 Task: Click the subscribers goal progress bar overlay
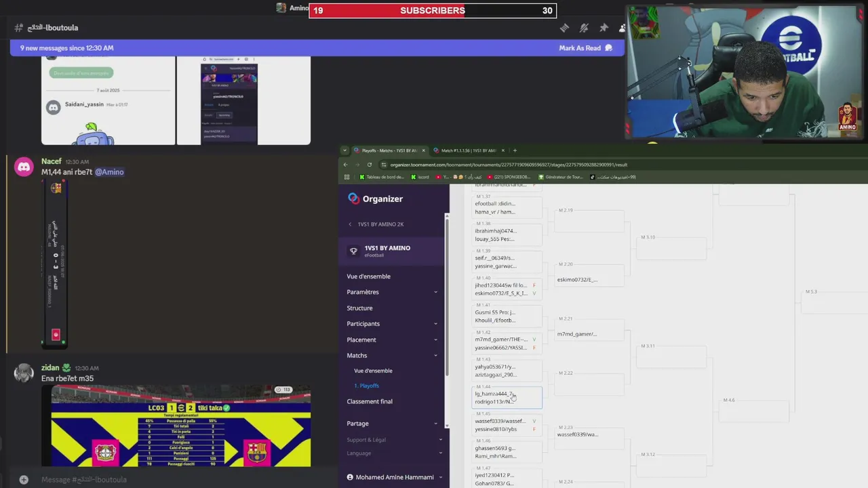433,10
